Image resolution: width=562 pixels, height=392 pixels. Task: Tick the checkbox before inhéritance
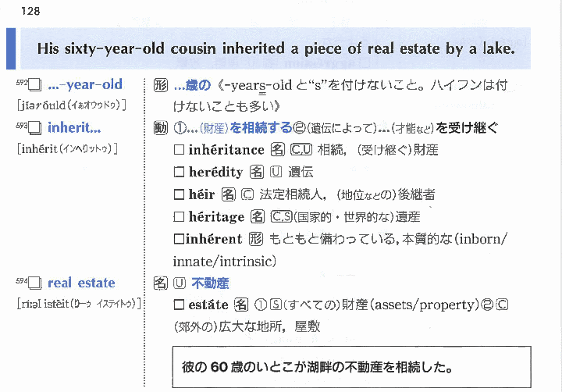[x=180, y=150]
